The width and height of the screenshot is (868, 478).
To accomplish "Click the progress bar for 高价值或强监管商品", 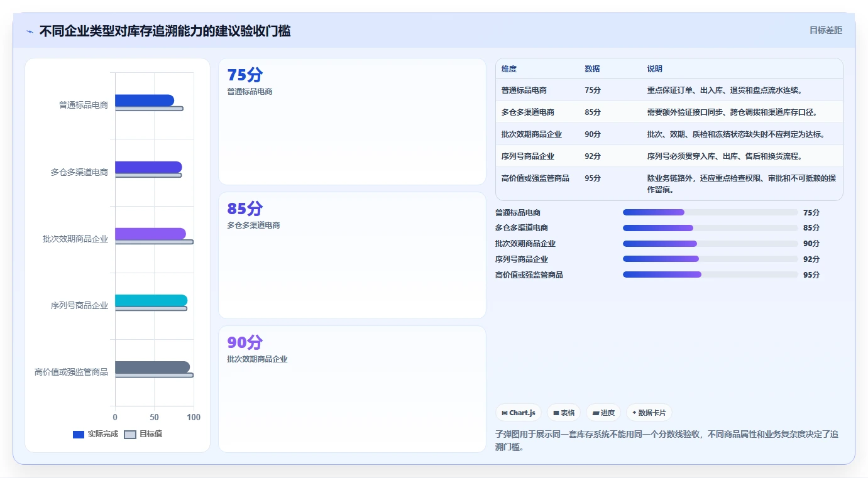I will tap(710, 274).
